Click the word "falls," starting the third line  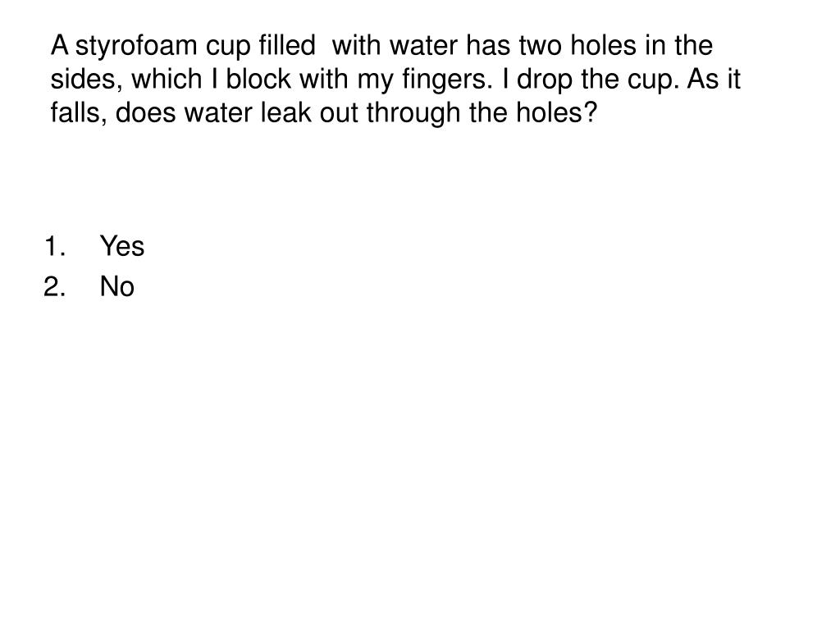pyautogui.click(x=80, y=113)
